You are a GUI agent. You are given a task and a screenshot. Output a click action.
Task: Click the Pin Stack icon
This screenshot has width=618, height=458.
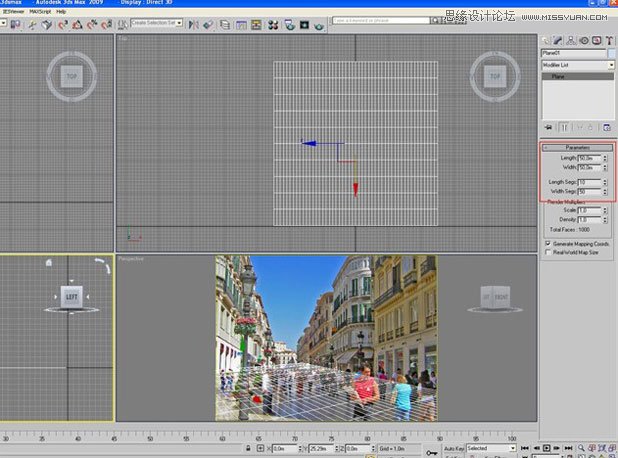pyautogui.click(x=548, y=127)
